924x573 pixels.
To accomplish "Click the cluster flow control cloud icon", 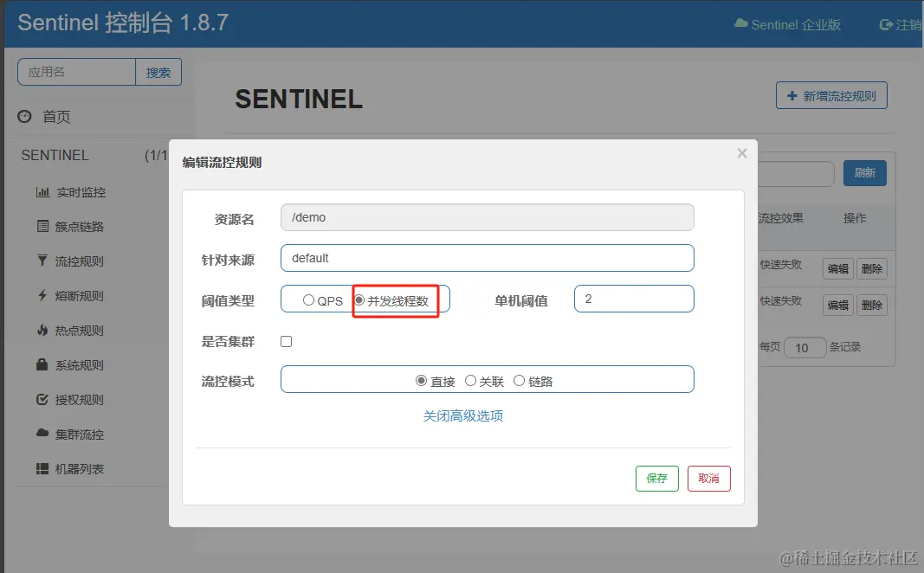I will (42, 435).
